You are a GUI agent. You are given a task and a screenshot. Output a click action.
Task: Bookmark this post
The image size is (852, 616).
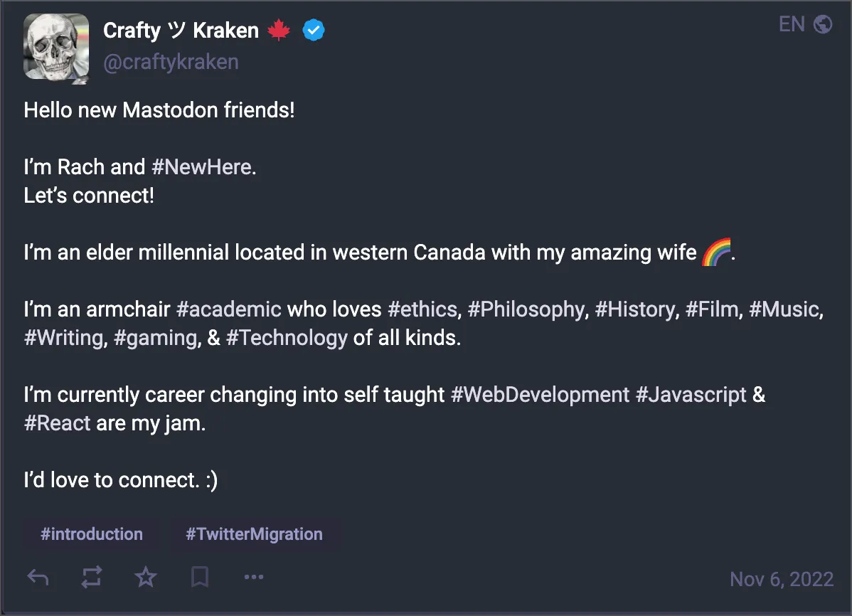coord(199,578)
